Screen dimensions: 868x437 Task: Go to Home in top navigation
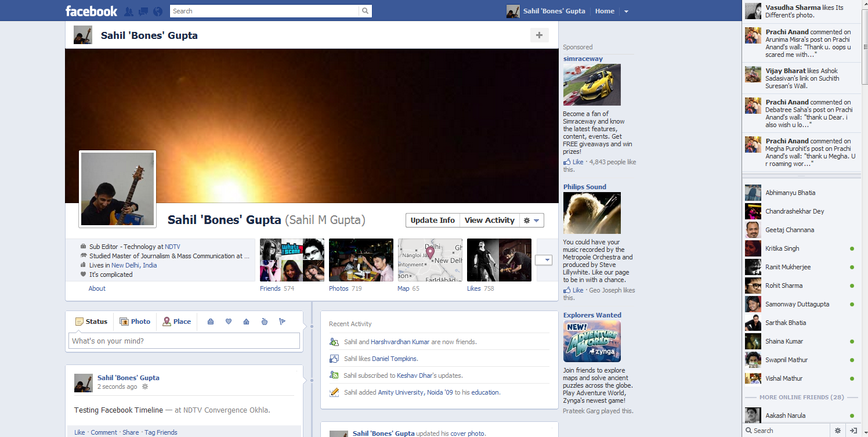point(605,11)
